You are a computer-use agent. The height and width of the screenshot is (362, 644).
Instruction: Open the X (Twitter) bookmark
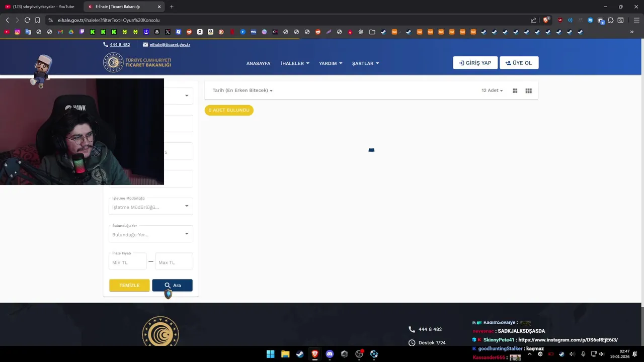168,32
